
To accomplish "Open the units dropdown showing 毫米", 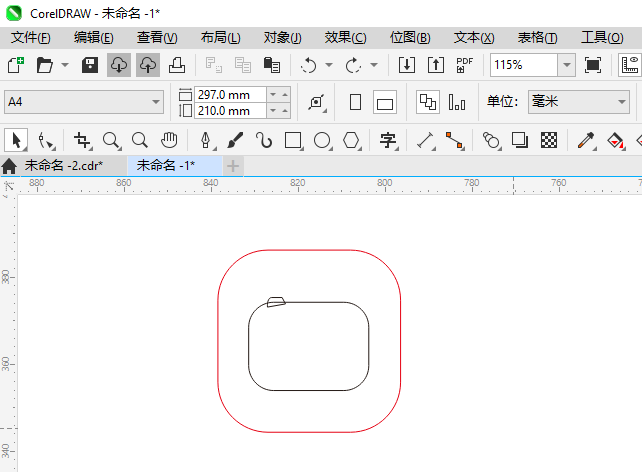I will point(579,102).
